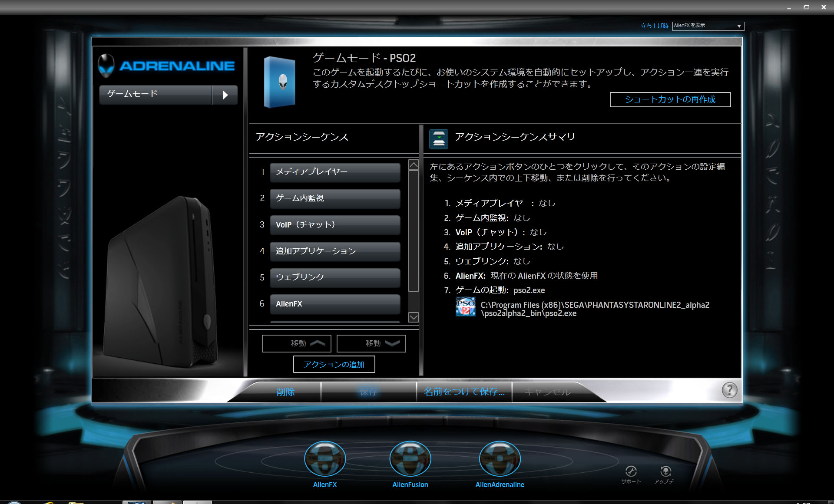Select the ウェブリンク action item

pos(334,277)
